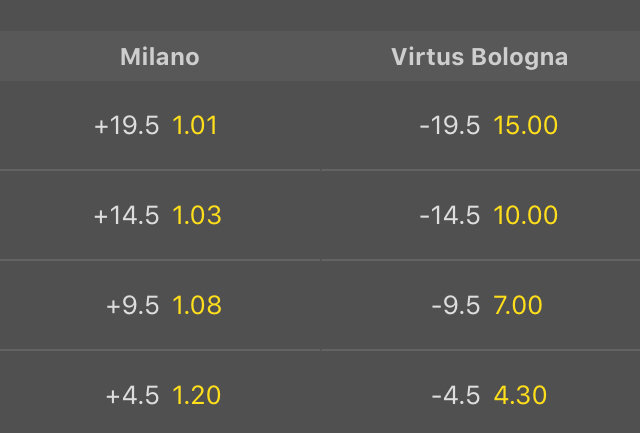Pick Milano +14.5 handicap at 1.03
The height and width of the screenshot is (433, 640).
click(x=160, y=215)
